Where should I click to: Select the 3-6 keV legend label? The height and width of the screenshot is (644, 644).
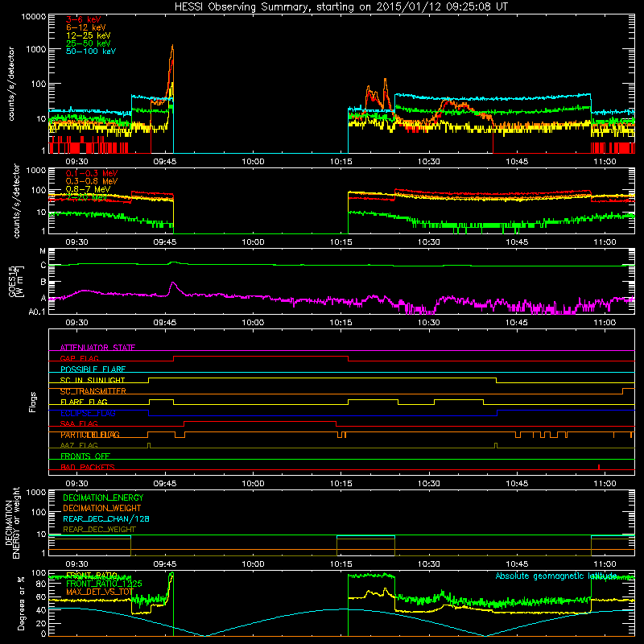84,19
